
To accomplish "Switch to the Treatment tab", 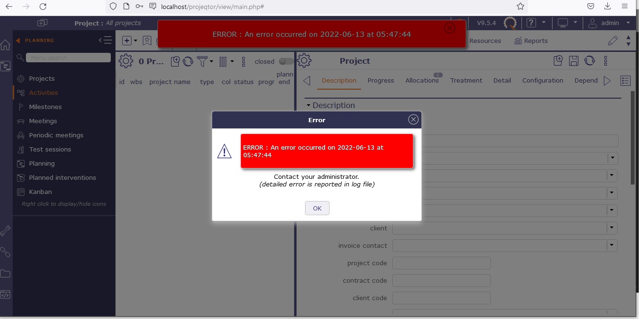I will click(x=466, y=80).
